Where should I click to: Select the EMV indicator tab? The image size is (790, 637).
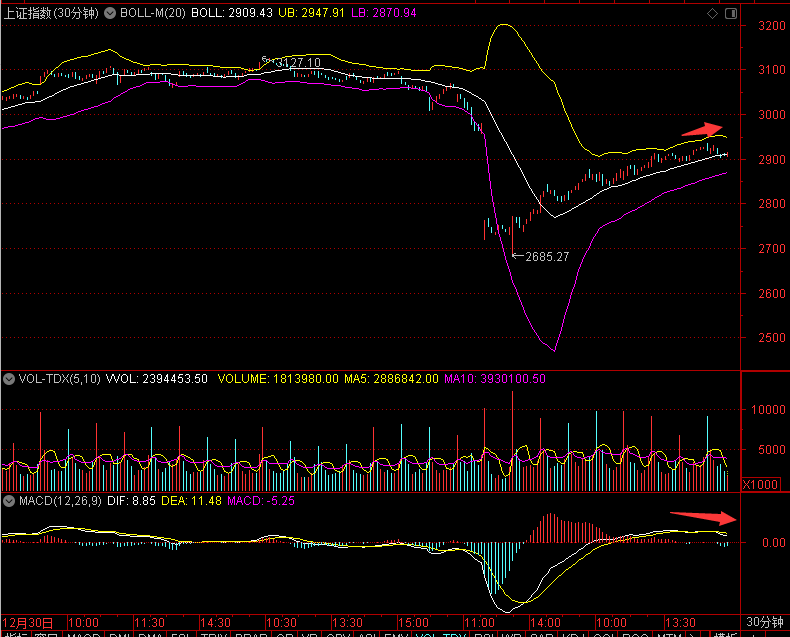tap(395, 634)
